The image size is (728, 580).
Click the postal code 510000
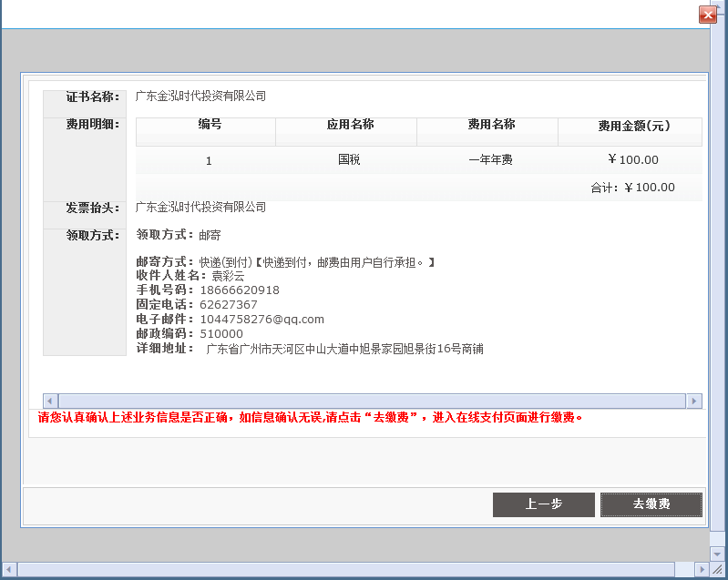pyautogui.click(x=221, y=334)
